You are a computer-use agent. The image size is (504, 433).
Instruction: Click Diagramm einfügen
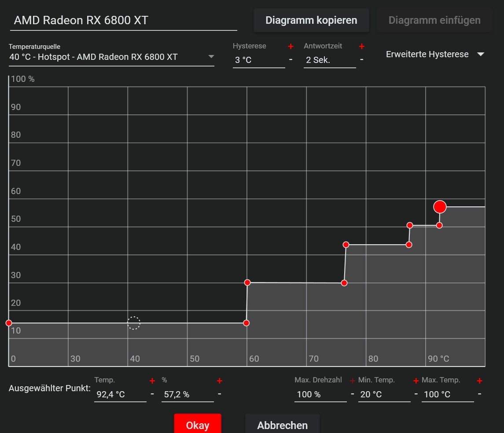click(434, 20)
